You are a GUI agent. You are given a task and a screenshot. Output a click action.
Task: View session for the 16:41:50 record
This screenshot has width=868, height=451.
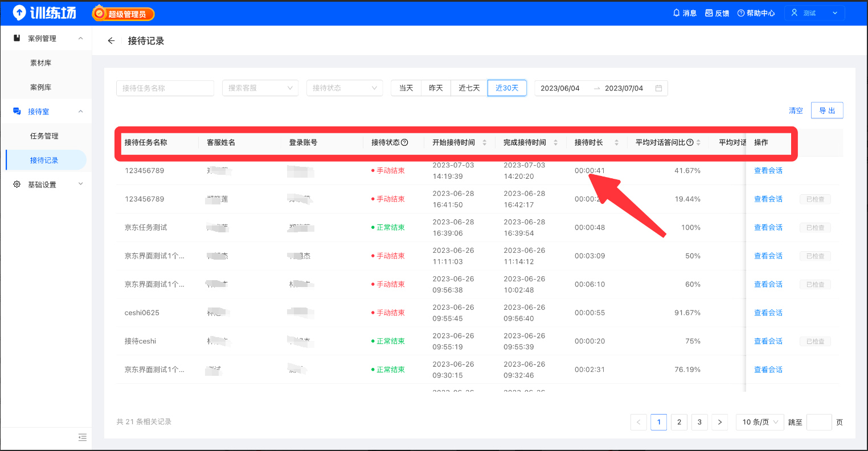(768, 199)
